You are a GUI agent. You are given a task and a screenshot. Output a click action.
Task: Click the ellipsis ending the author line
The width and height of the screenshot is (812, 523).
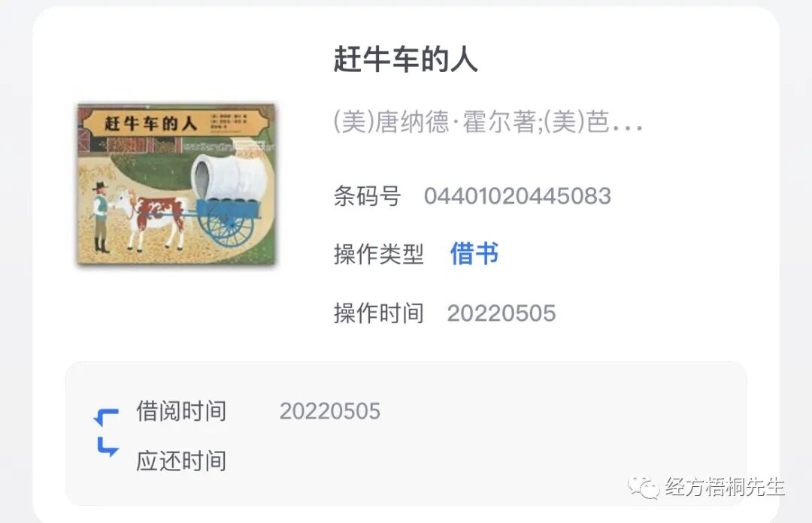628,125
